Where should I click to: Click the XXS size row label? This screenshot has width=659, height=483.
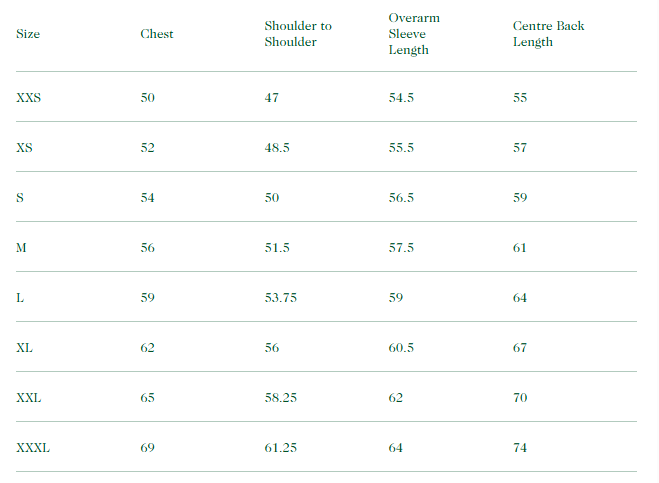pos(29,98)
